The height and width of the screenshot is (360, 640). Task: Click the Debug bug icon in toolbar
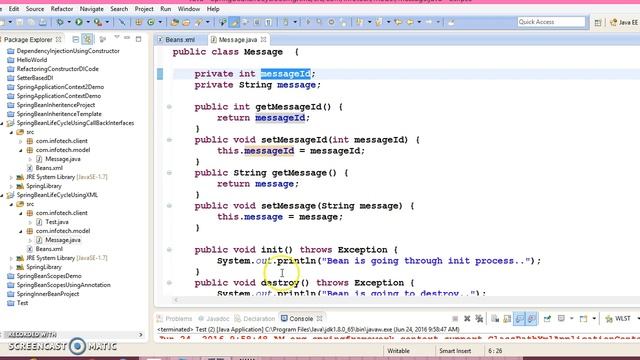(x=60, y=22)
